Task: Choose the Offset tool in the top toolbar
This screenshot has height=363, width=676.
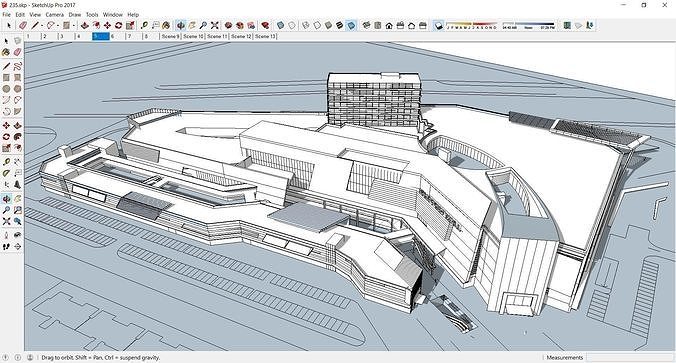Action: coord(96,25)
